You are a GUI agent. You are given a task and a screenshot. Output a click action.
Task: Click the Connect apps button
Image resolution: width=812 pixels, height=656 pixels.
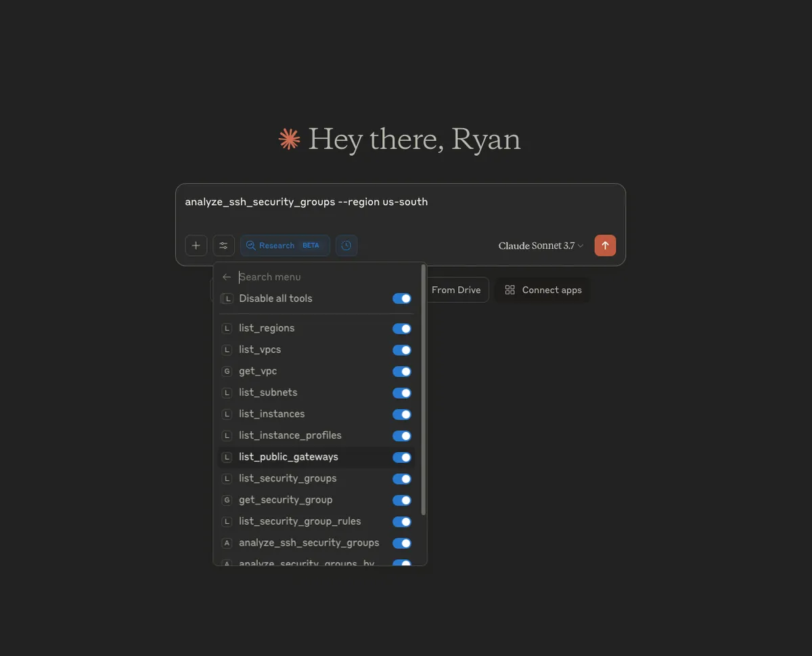click(x=543, y=290)
